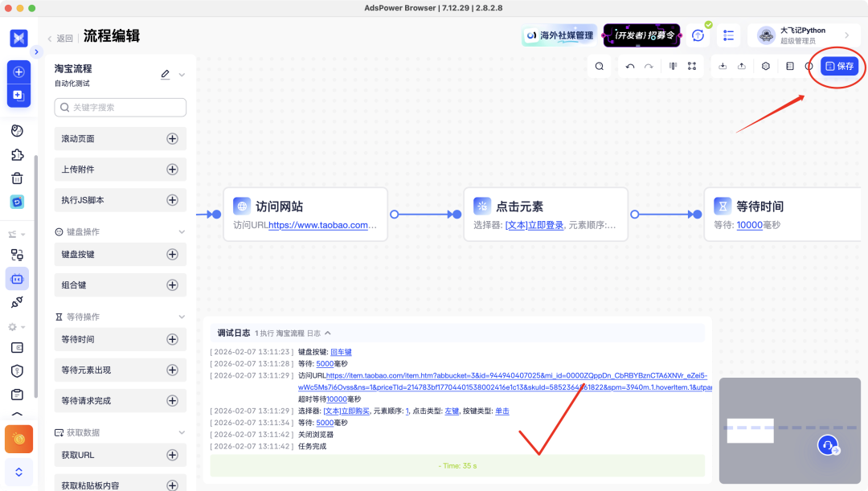Screen dimensions: 868x491
Task: Open the shield security icon in the sidebar
Action: (17, 371)
